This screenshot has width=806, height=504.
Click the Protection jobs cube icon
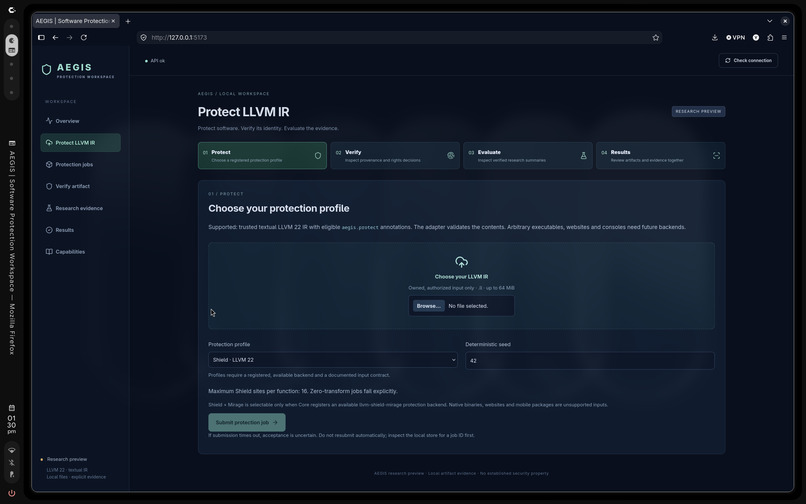pos(49,165)
